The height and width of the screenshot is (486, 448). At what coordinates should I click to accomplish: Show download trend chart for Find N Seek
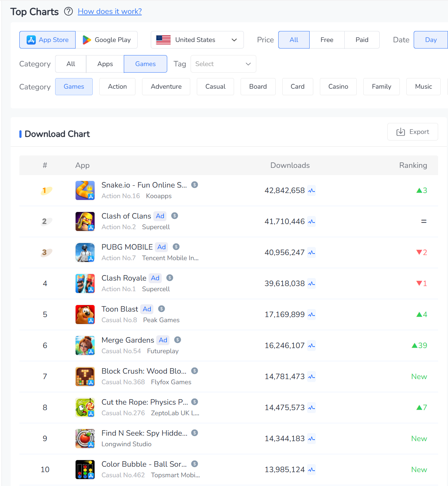tap(311, 439)
